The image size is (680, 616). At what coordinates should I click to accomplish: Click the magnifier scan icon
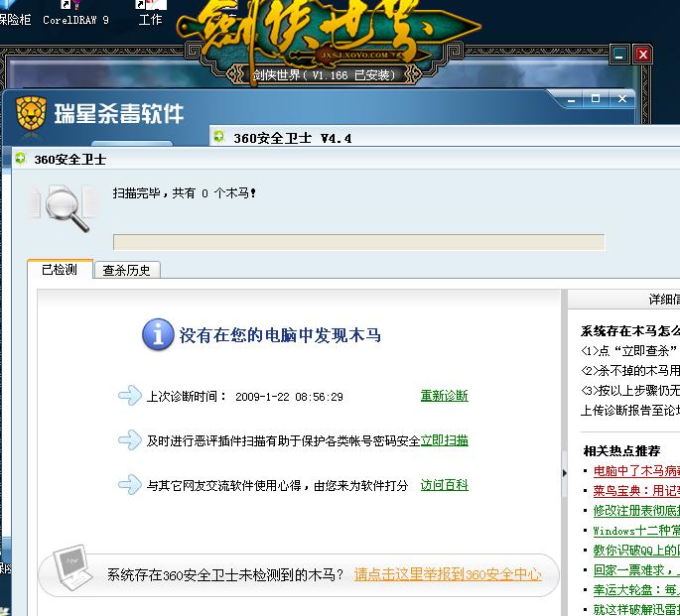pos(68,211)
